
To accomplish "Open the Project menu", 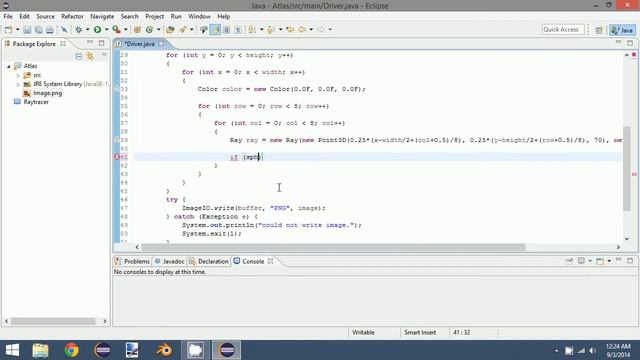I will (154, 16).
